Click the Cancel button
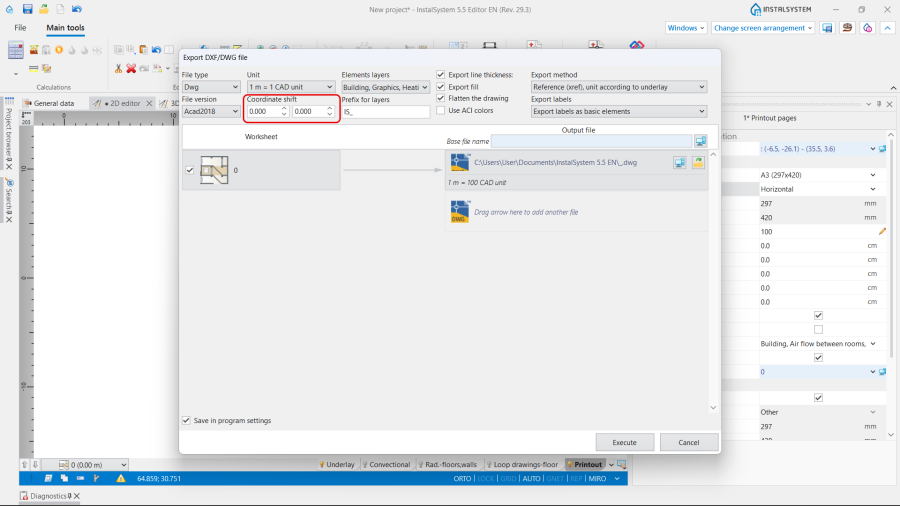The height and width of the screenshot is (506, 900). [x=689, y=442]
